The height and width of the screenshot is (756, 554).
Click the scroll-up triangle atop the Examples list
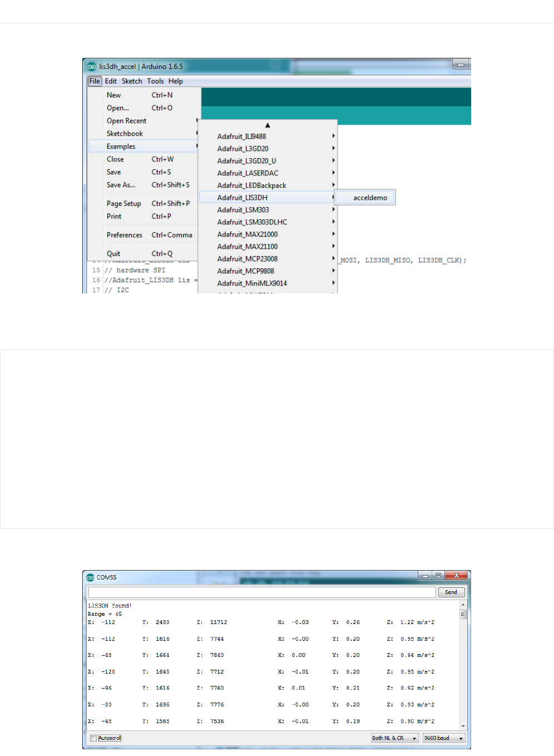tap(268, 125)
